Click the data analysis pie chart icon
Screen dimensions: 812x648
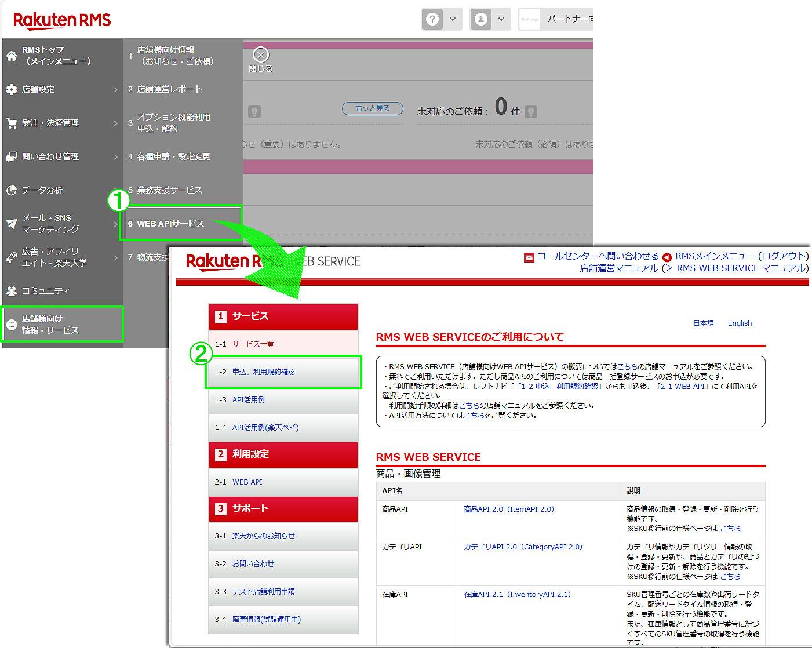[12, 190]
